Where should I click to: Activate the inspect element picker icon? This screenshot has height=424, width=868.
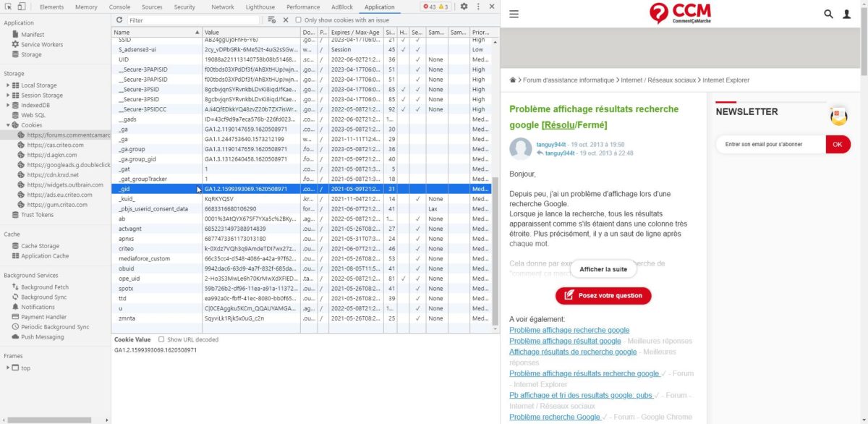coord(7,7)
